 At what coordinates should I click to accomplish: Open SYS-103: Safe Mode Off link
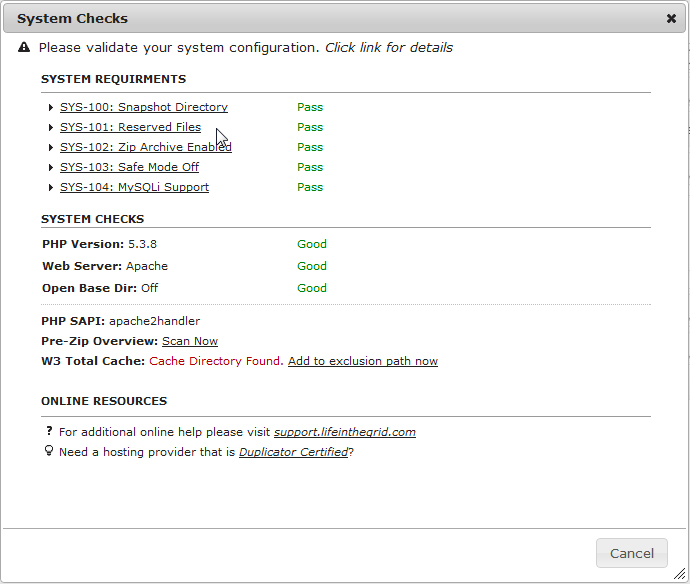point(129,167)
